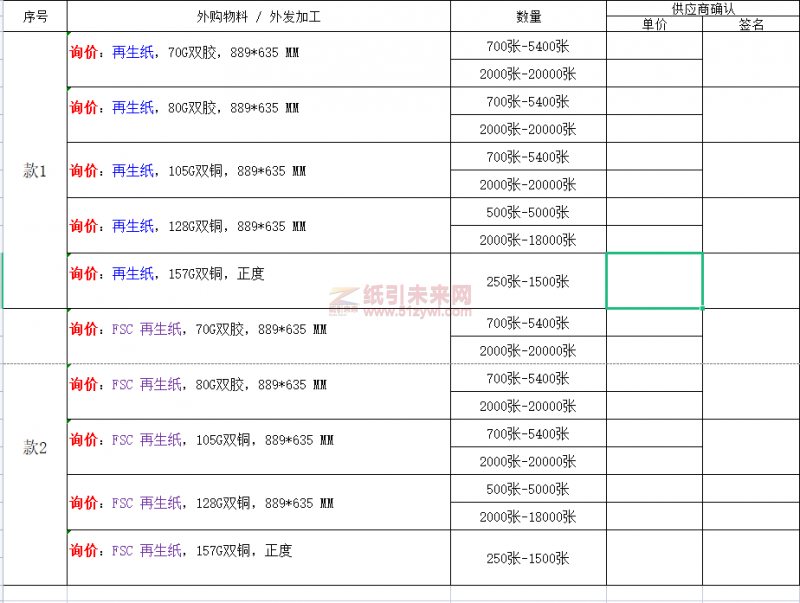Click the "签名" sub-header cell
800x603 pixels.
click(751, 25)
